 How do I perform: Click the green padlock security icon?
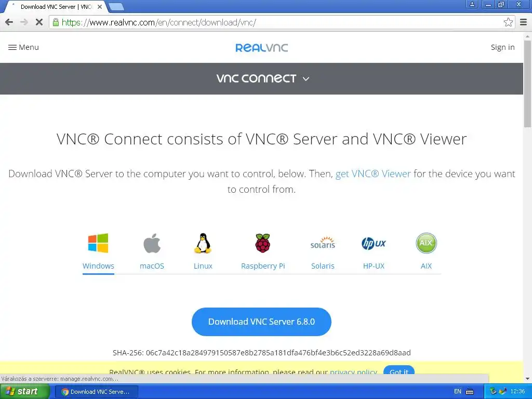[56, 22]
